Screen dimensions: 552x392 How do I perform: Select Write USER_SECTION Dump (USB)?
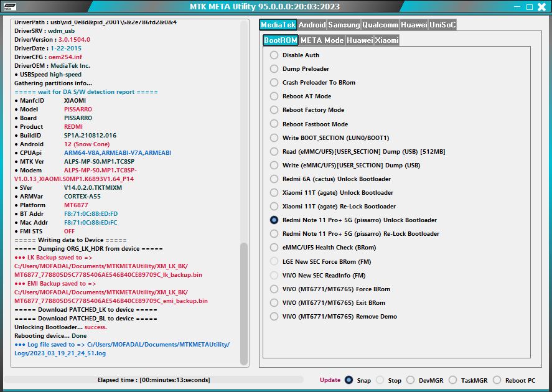(x=345, y=166)
